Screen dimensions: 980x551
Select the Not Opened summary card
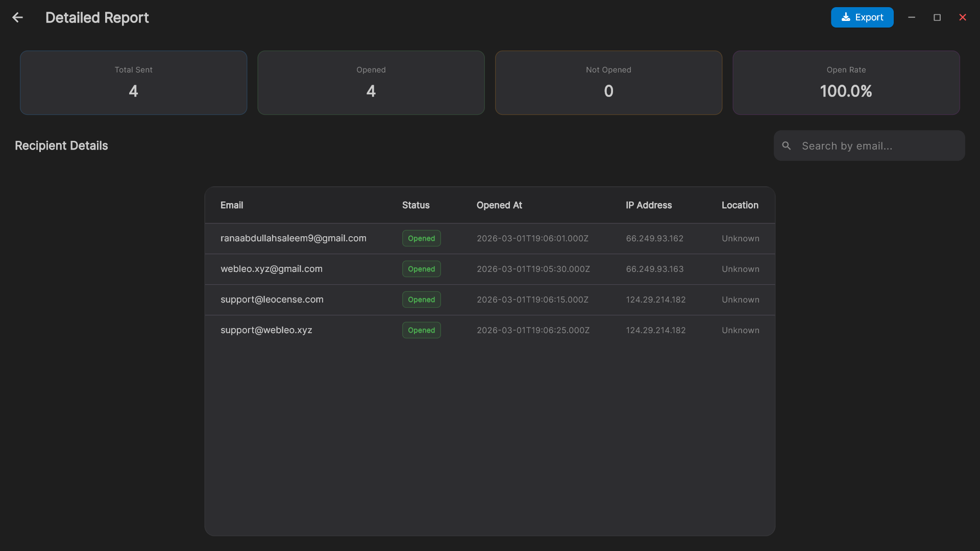[x=608, y=83]
